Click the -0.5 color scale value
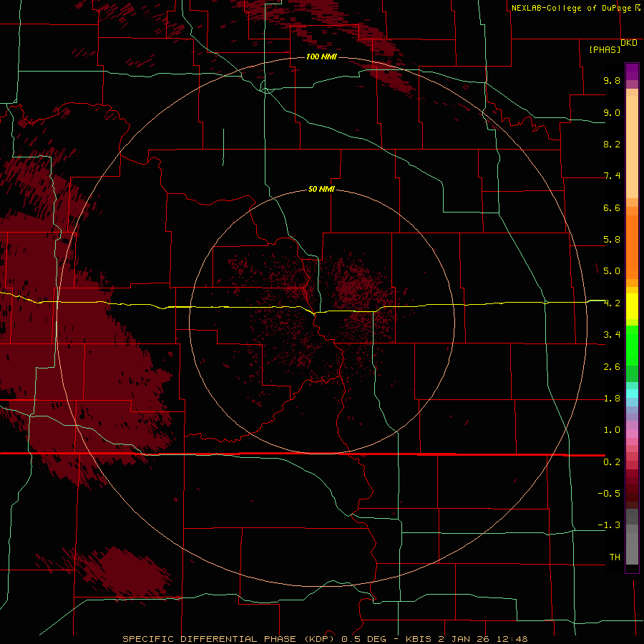The image size is (644, 644). 609,494
